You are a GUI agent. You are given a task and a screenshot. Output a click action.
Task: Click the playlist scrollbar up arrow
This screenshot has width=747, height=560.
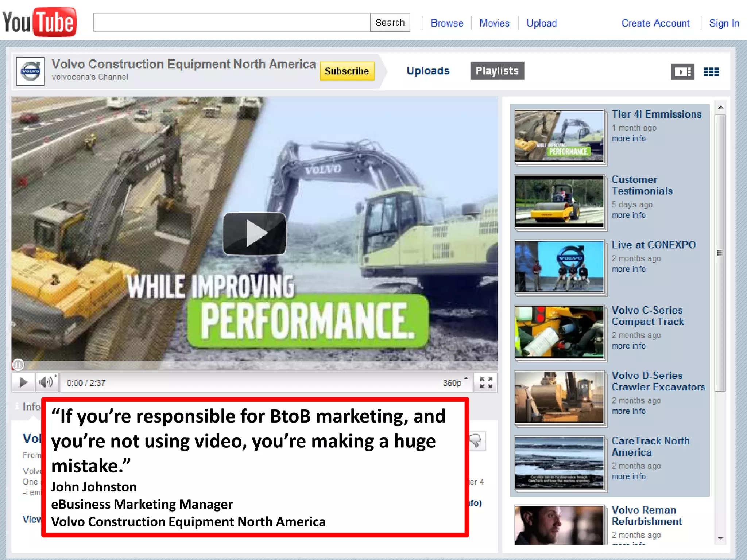[x=720, y=107]
